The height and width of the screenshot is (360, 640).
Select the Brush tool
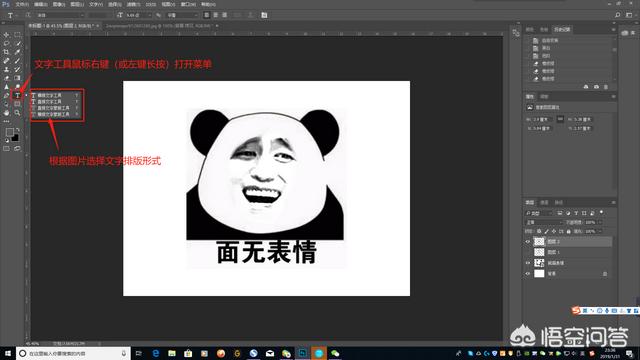tap(17, 61)
